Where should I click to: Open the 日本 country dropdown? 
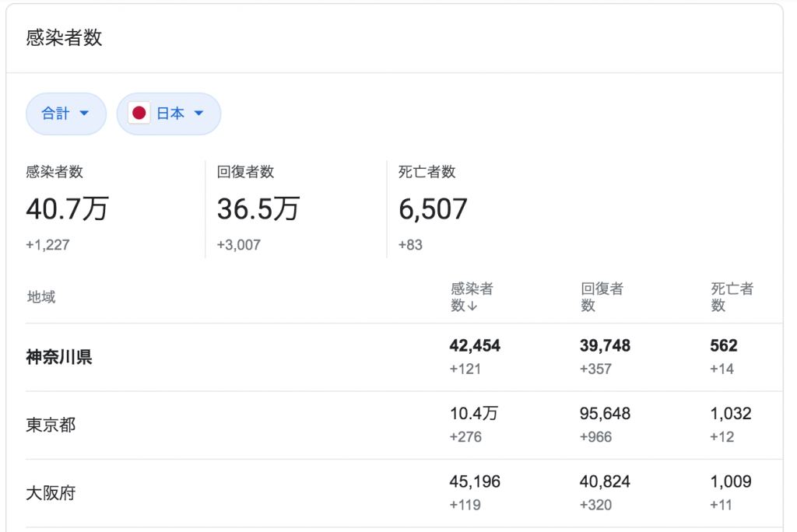pyautogui.click(x=169, y=114)
